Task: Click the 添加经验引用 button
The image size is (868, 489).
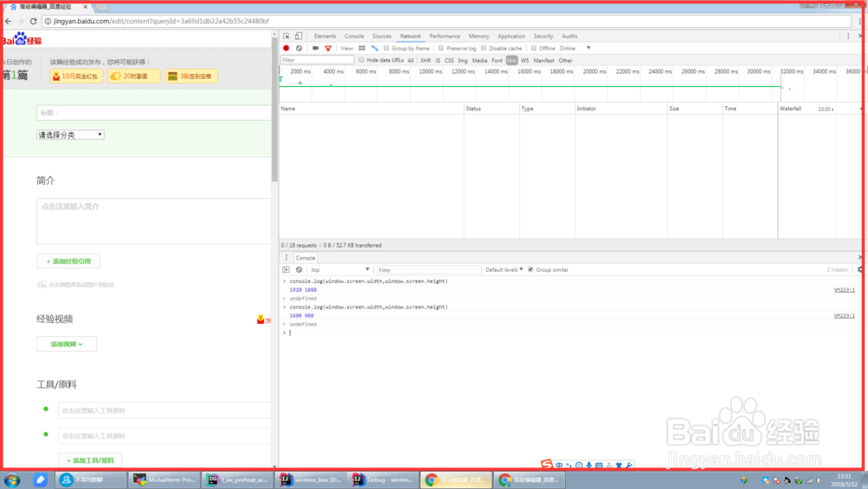Action: click(x=69, y=261)
